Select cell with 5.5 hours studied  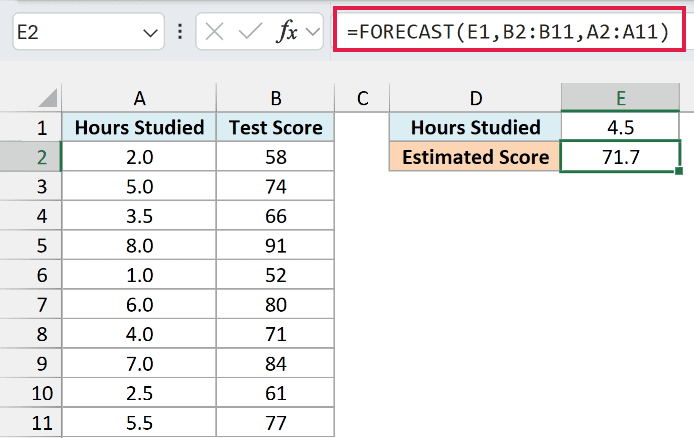point(139,423)
